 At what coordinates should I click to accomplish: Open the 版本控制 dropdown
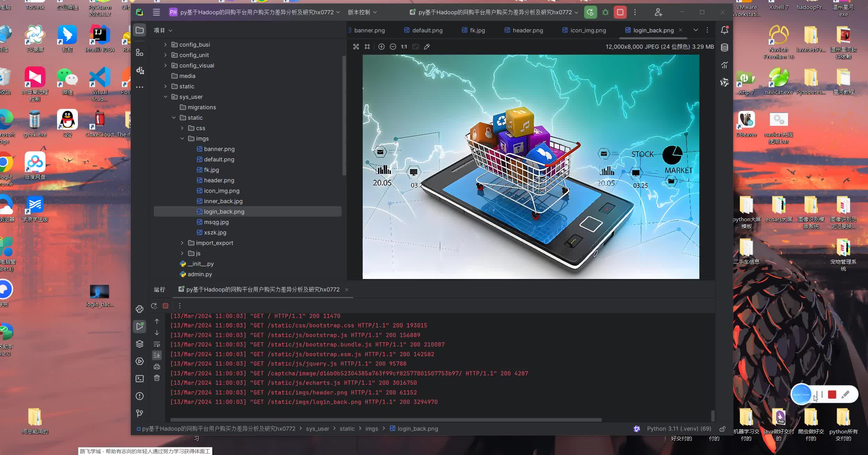pyautogui.click(x=362, y=13)
